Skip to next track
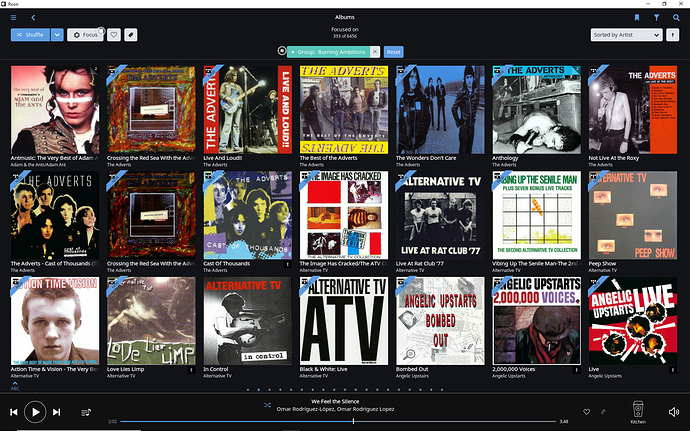The width and height of the screenshot is (690, 431). [x=56, y=412]
